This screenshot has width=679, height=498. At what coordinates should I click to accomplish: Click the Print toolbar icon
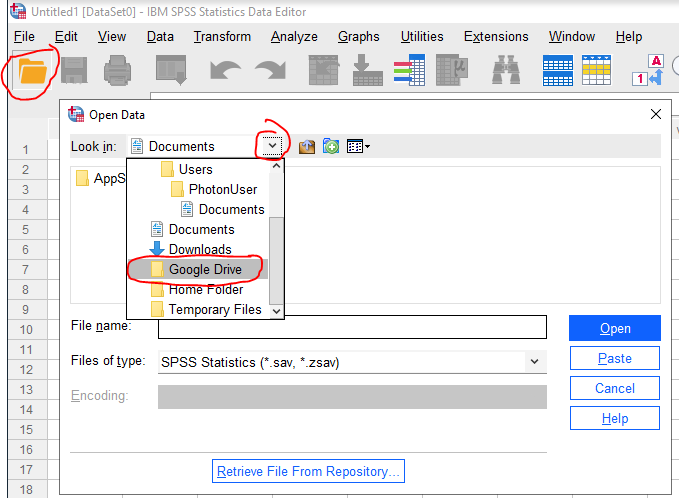point(117,72)
